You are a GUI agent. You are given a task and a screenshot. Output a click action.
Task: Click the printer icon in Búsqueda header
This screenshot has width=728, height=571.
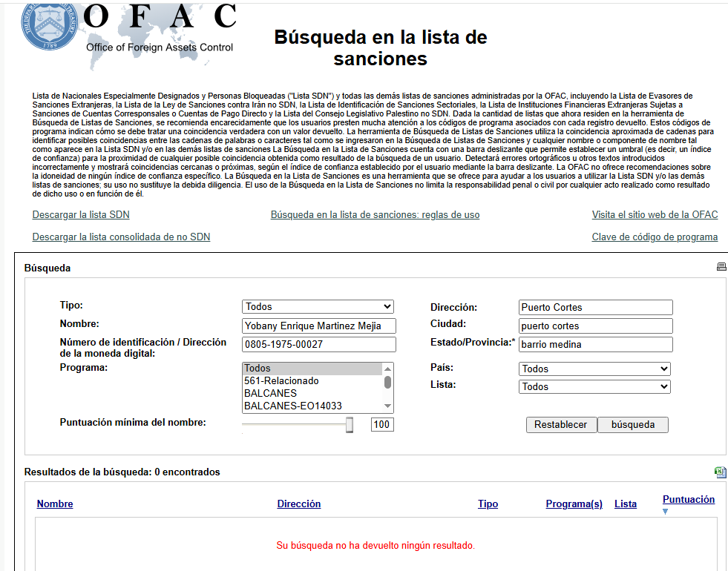click(721, 267)
